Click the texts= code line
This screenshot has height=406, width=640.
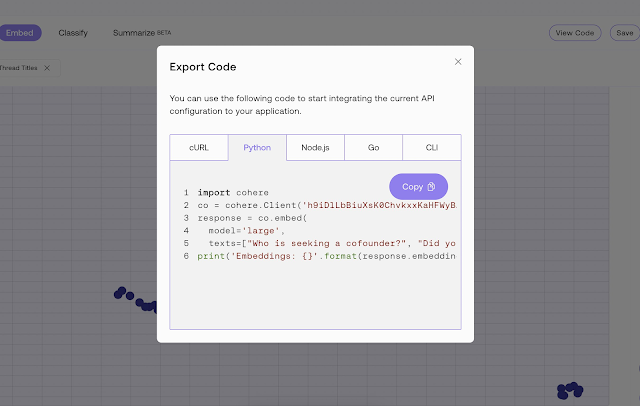[x=332, y=244]
